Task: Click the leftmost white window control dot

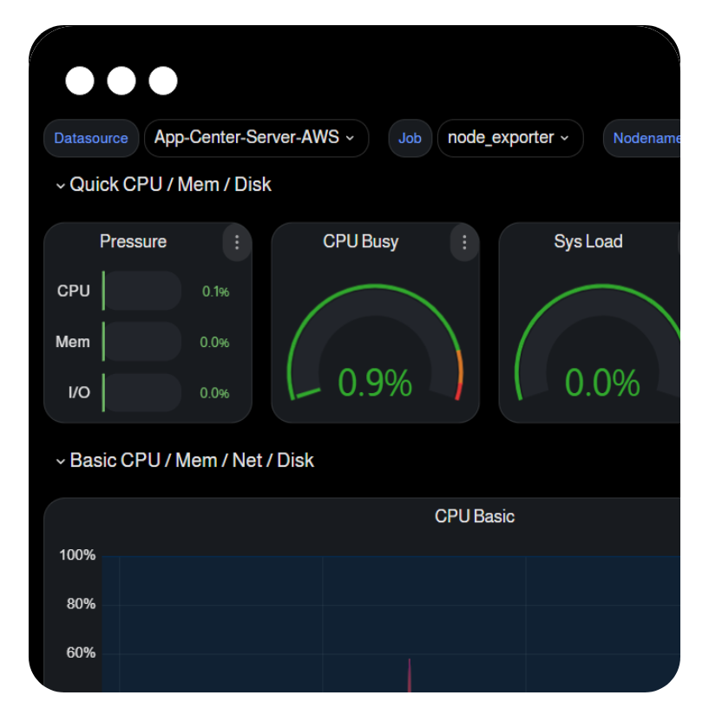Action: [80, 81]
